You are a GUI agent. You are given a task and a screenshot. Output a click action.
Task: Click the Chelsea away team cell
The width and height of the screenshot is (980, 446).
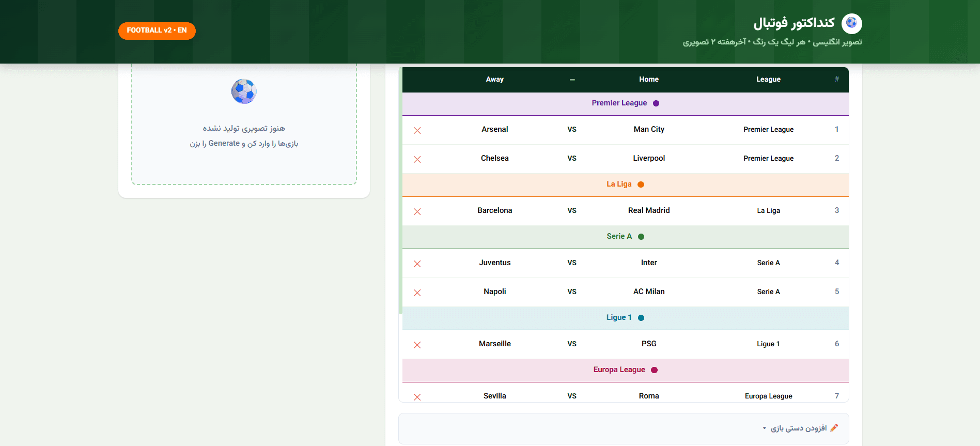pos(494,158)
